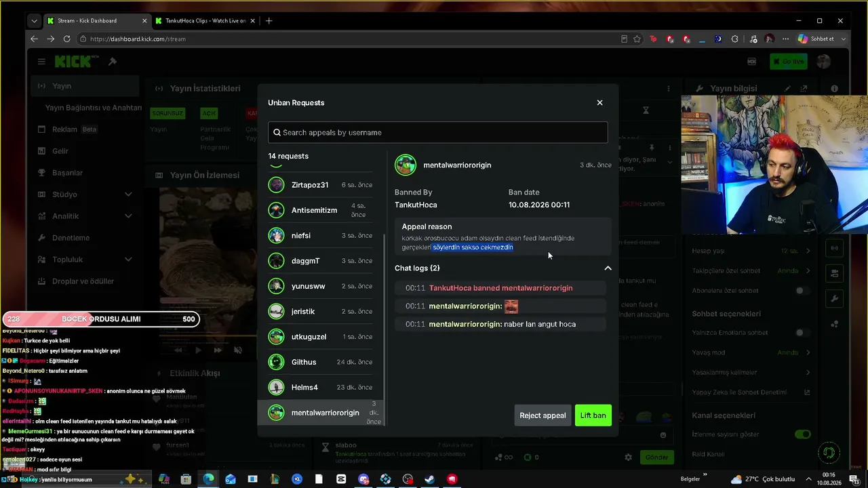
Task: Open Başarılar in sidebar
Action: coord(85,173)
